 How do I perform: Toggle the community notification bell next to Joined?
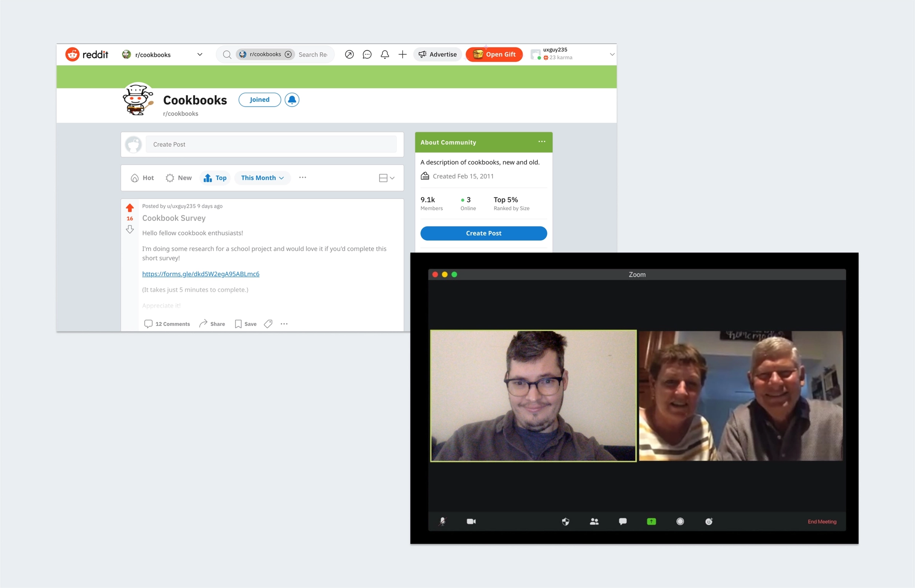292,100
